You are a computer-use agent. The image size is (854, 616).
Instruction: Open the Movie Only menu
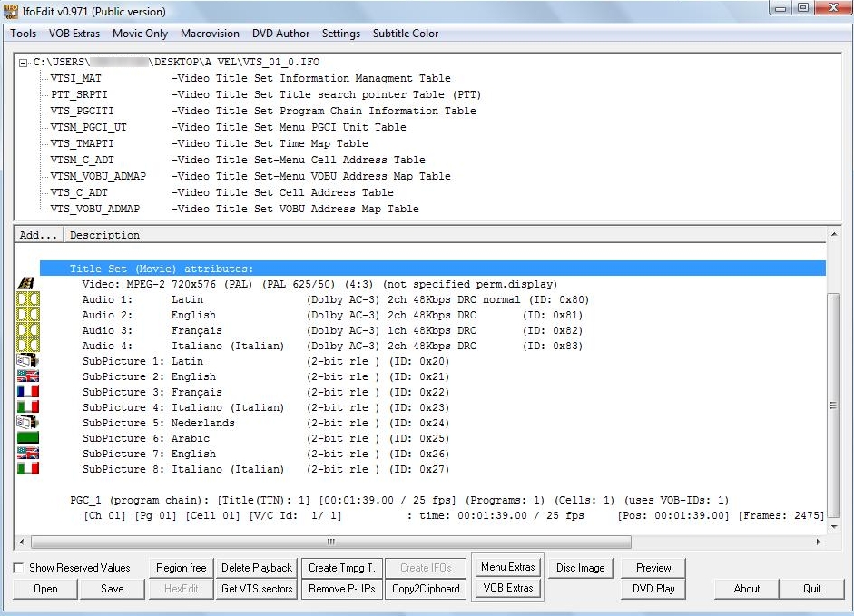pos(140,34)
